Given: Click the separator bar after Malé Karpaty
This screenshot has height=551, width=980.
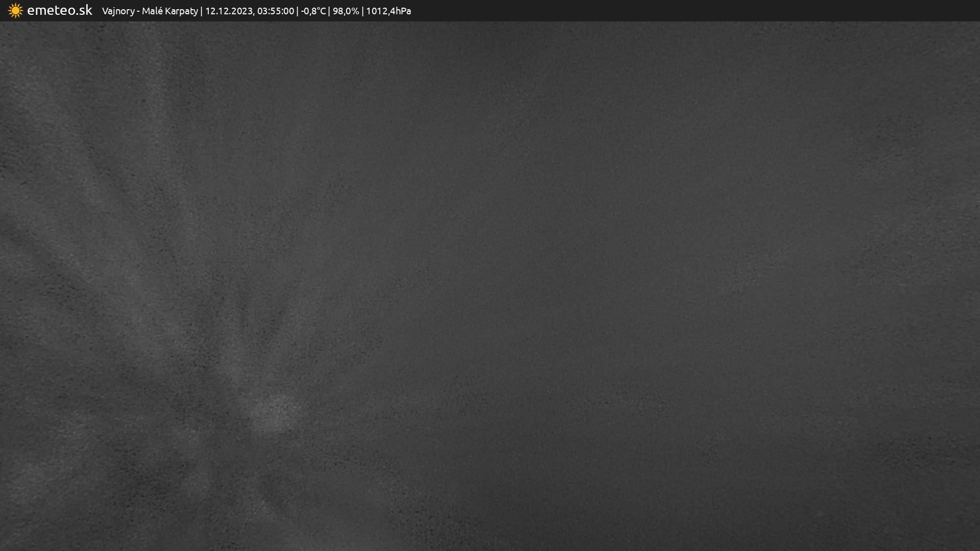Looking at the screenshot, I should point(202,11).
